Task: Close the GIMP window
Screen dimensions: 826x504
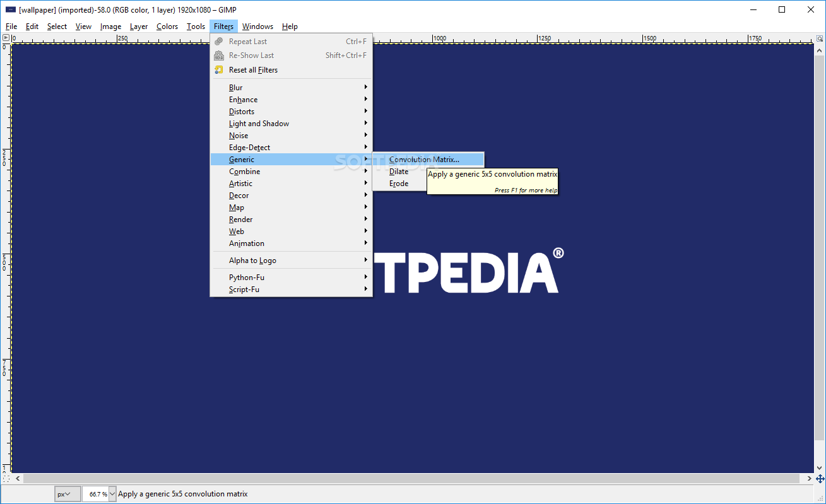Action: pos(811,9)
